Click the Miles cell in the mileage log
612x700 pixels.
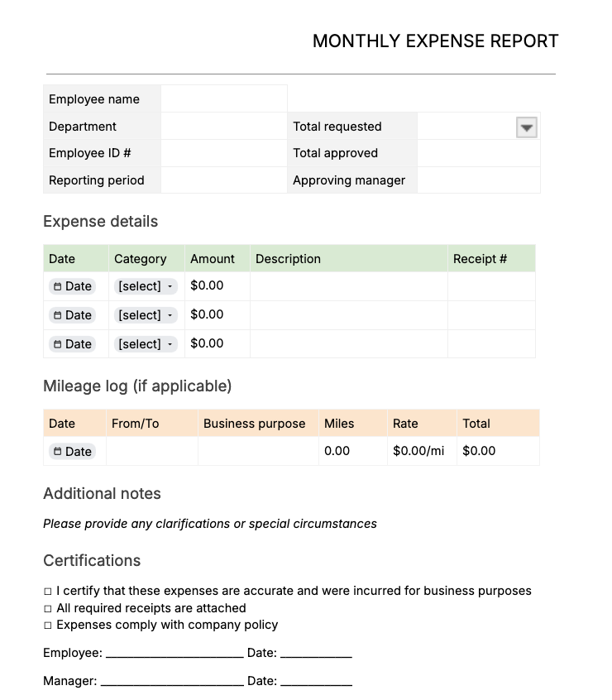pos(351,451)
